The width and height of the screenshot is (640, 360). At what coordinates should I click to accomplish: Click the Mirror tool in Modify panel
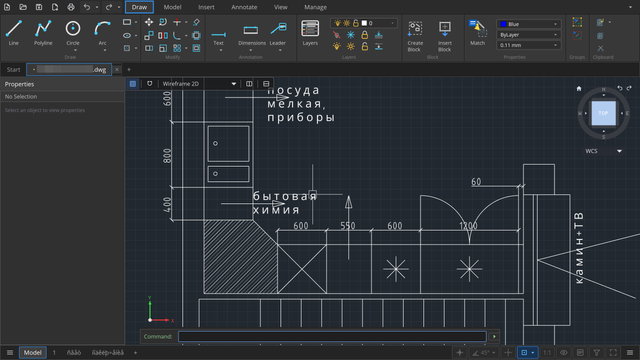pyautogui.click(x=163, y=36)
